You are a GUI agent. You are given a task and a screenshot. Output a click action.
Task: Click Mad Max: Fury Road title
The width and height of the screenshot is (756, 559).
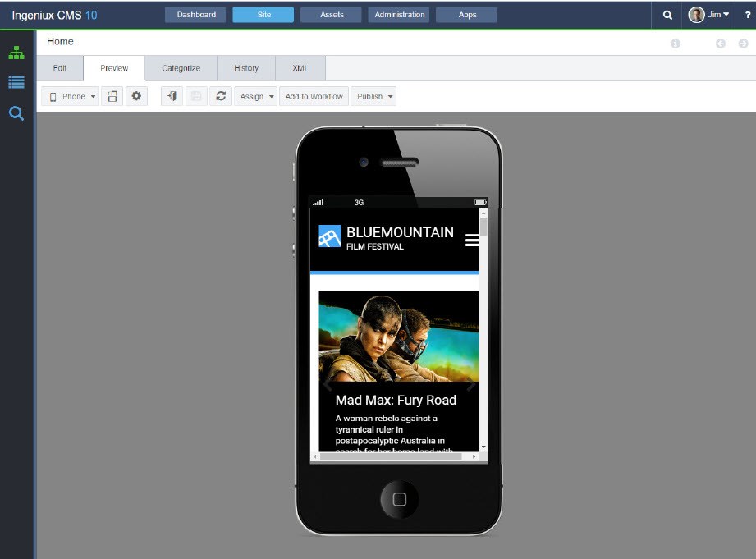[396, 401]
